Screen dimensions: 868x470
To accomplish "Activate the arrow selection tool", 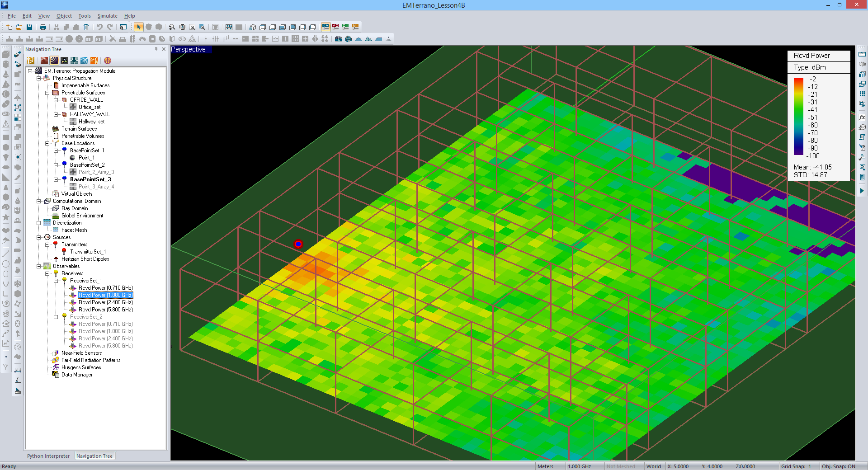I will click(x=138, y=27).
